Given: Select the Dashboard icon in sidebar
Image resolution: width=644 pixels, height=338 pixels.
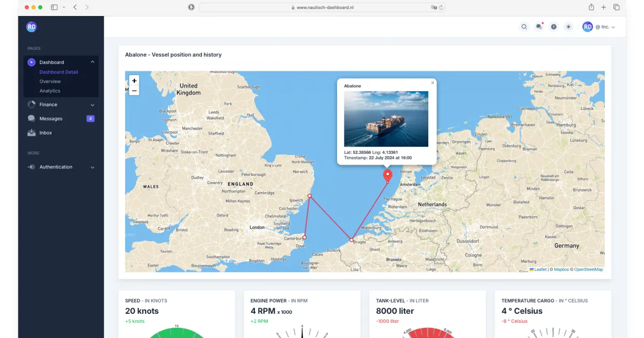Looking at the screenshot, I should tap(31, 62).
